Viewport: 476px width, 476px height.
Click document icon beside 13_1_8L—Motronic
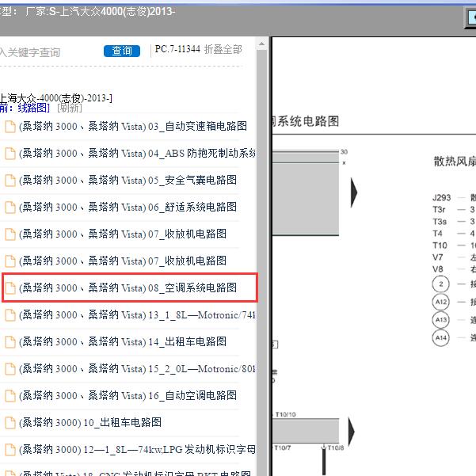(x=10, y=315)
